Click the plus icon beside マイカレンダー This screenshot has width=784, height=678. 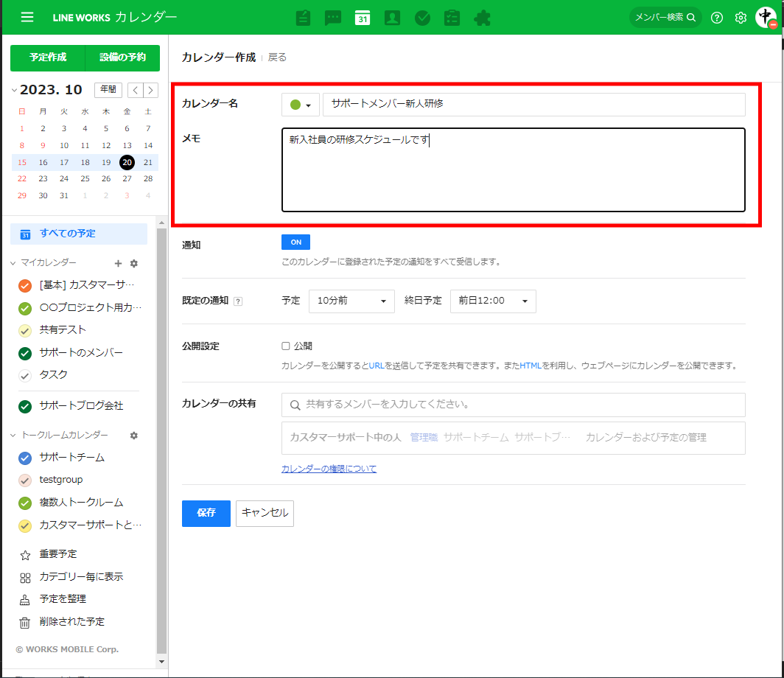(x=118, y=263)
